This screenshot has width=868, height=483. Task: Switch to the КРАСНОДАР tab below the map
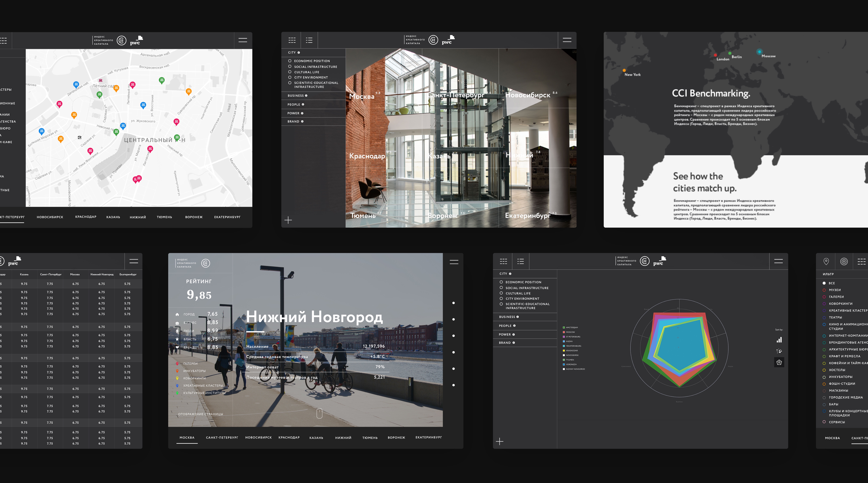tap(86, 217)
